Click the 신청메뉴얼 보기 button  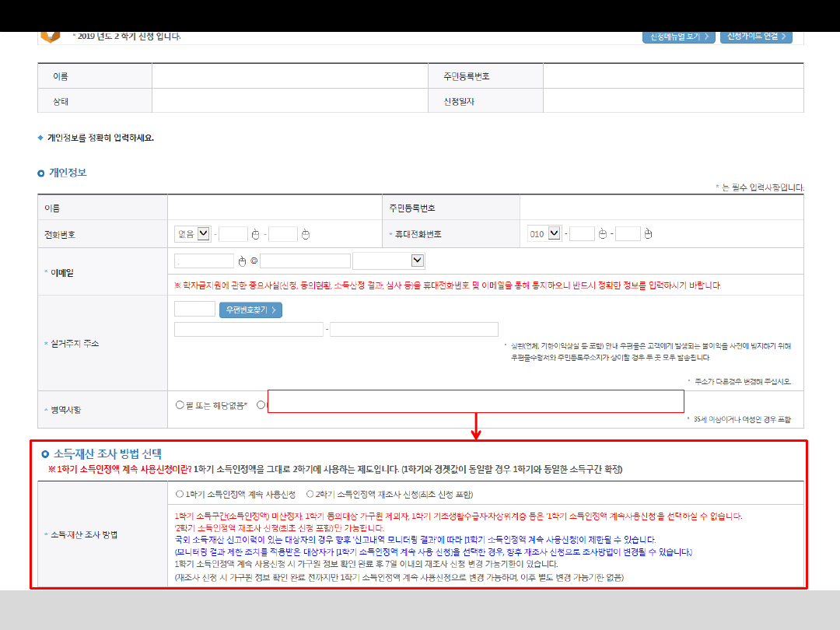pos(678,37)
